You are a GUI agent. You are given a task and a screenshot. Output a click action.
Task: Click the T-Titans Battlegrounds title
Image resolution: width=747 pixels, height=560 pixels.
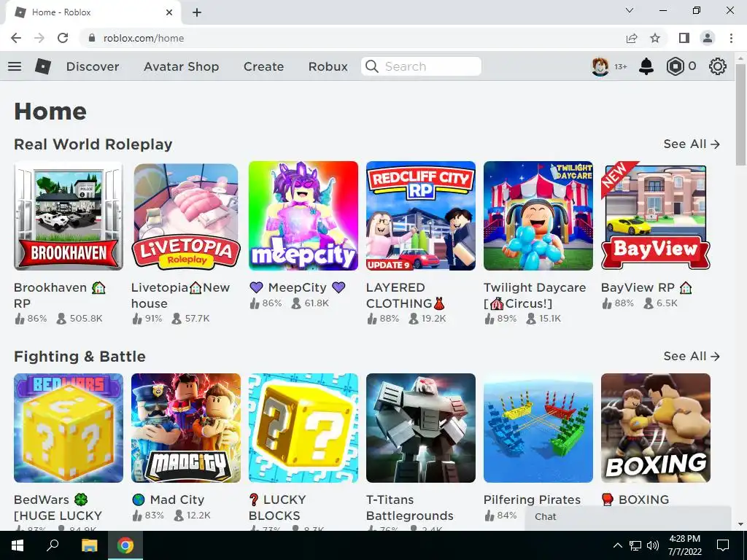(x=410, y=507)
